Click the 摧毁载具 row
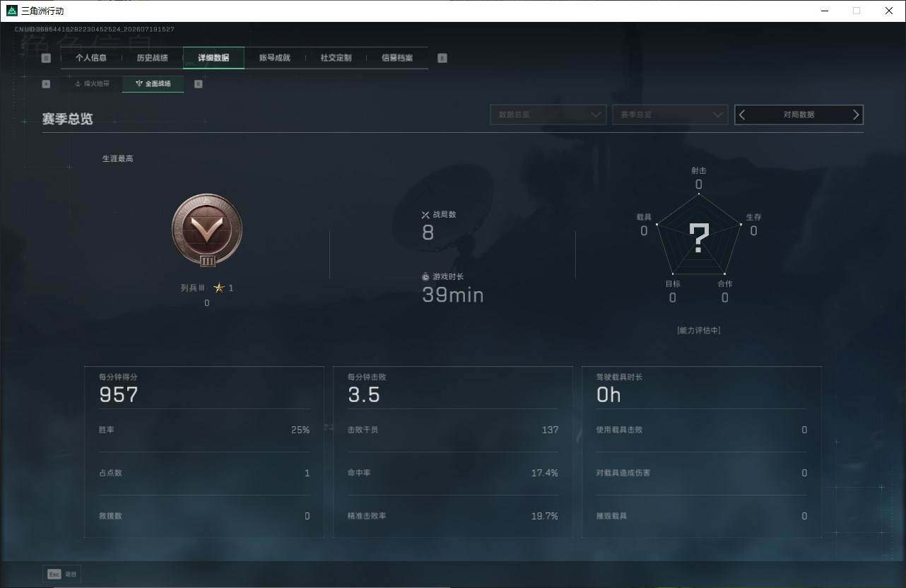 (x=702, y=516)
